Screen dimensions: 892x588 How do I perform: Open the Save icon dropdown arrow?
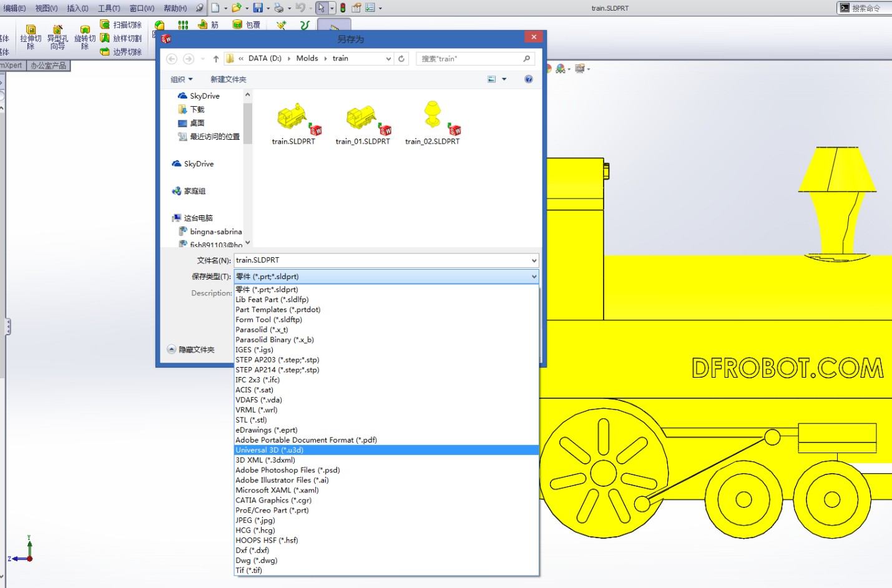click(268, 8)
